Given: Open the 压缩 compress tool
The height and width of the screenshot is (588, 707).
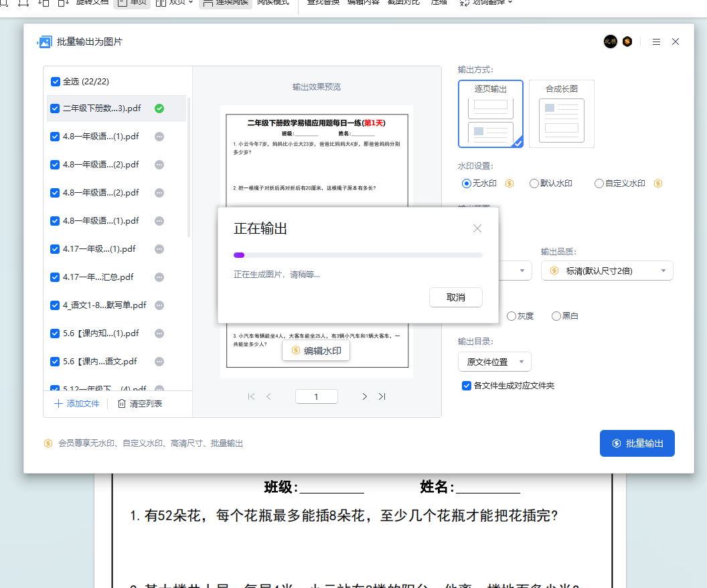Looking at the screenshot, I should pyautogui.click(x=439, y=3).
